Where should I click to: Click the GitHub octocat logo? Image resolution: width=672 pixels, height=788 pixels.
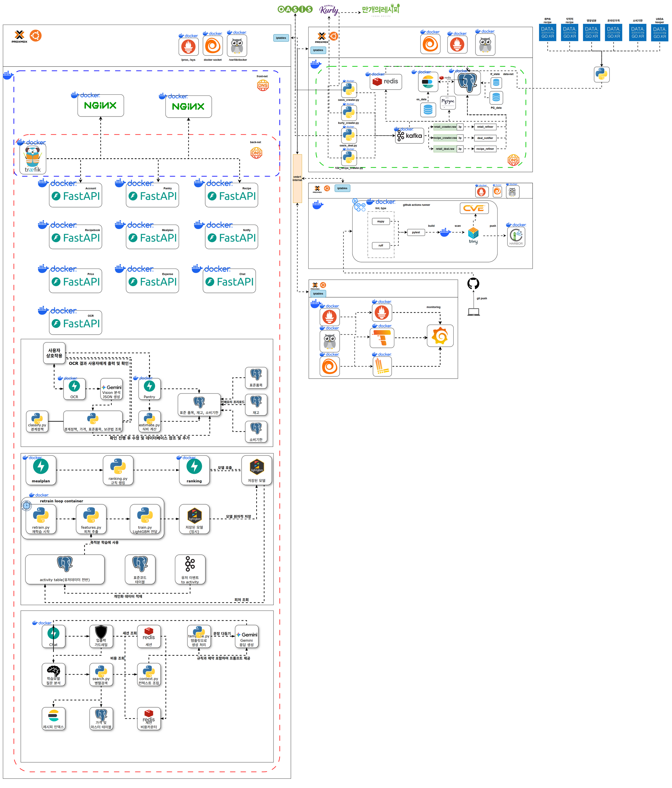coord(473,283)
